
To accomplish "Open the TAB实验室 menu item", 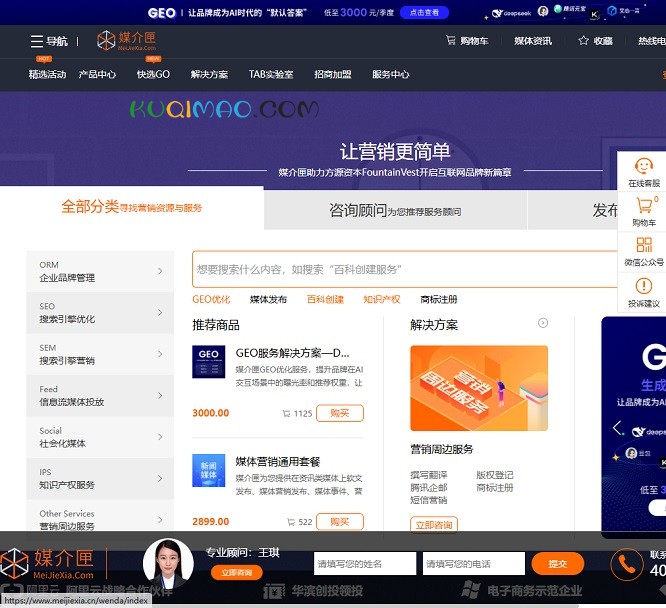I will (x=271, y=74).
